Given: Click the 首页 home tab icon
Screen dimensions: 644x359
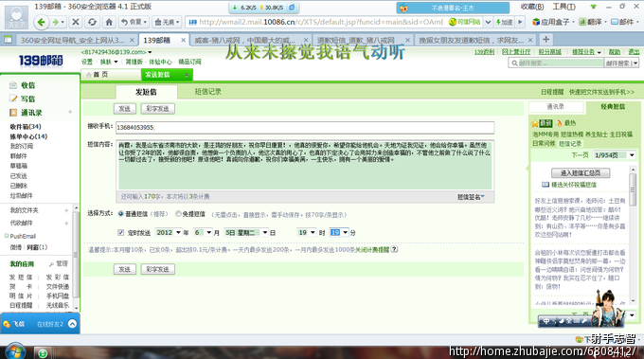Looking at the screenshot, I should pyautogui.click(x=88, y=75).
